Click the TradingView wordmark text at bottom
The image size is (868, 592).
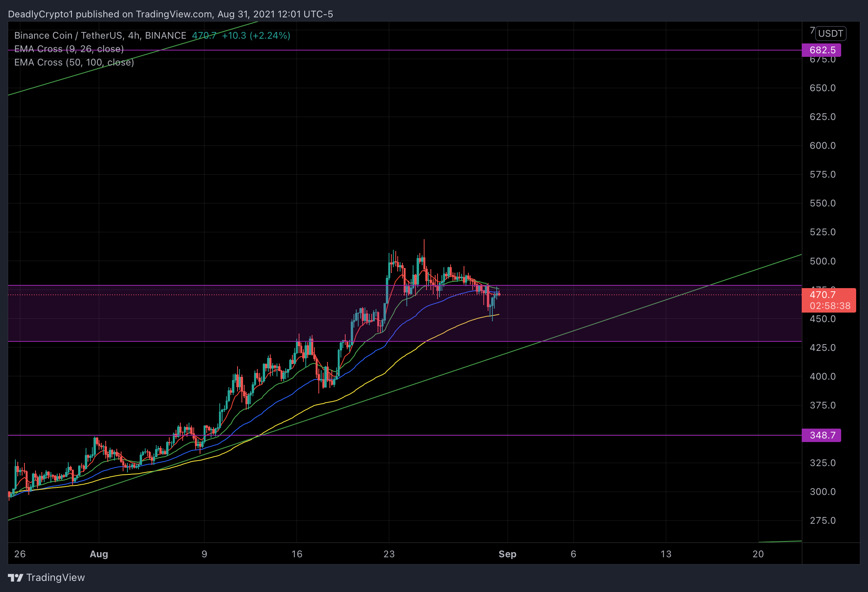pyautogui.click(x=56, y=578)
